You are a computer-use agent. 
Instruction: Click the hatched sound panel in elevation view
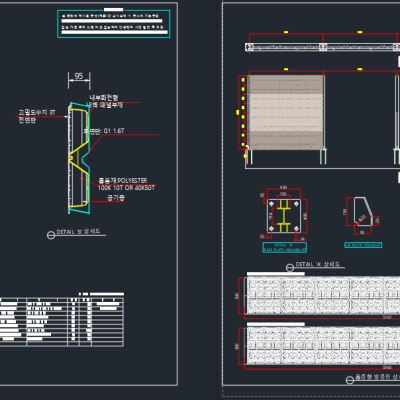pyautogui.click(x=286, y=112)
